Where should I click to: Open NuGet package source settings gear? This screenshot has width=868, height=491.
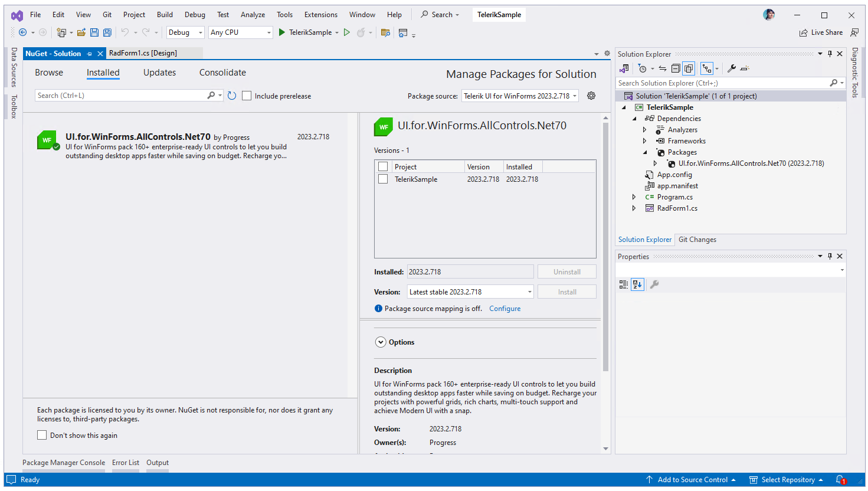[591, 96]
